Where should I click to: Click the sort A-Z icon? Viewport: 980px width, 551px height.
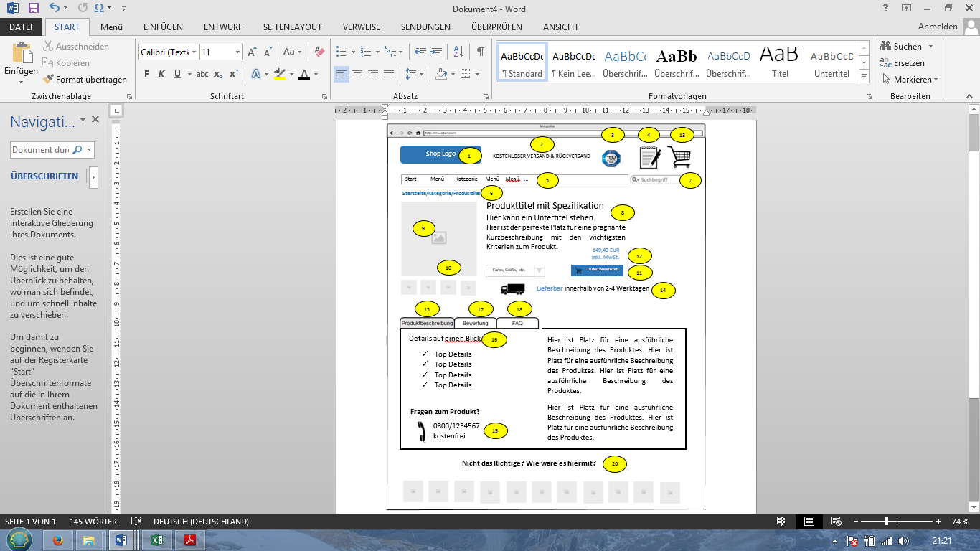click(460, 52)
